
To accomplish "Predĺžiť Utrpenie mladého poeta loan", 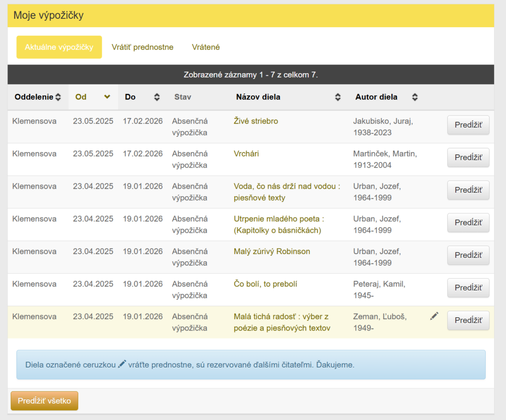I will [468, 222].
